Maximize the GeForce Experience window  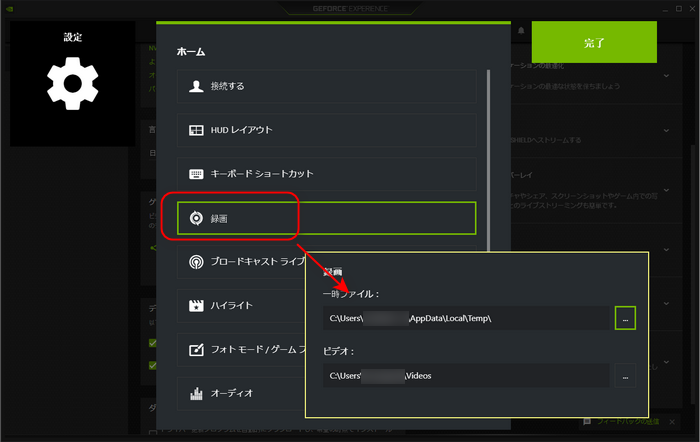(x=679, y=8)
